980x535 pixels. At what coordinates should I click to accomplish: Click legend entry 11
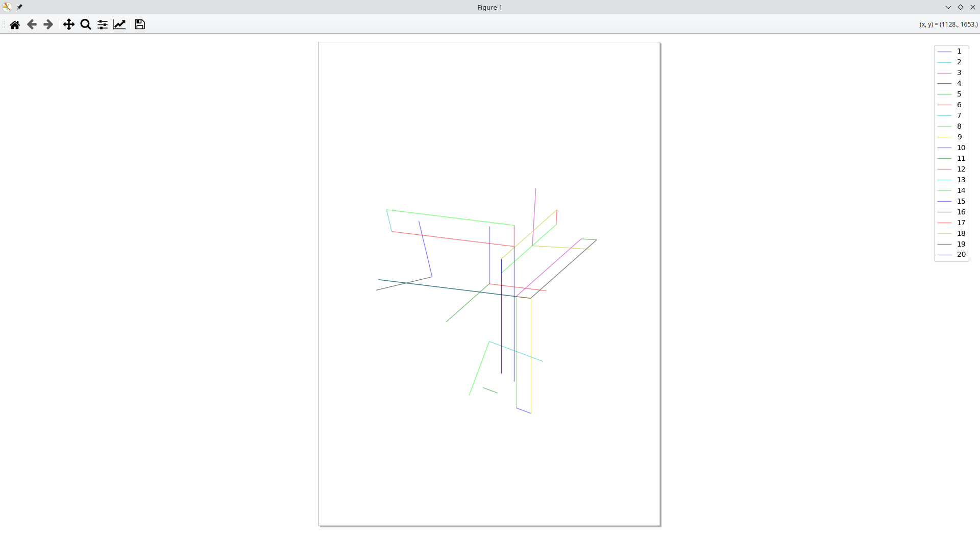point(951,158)
